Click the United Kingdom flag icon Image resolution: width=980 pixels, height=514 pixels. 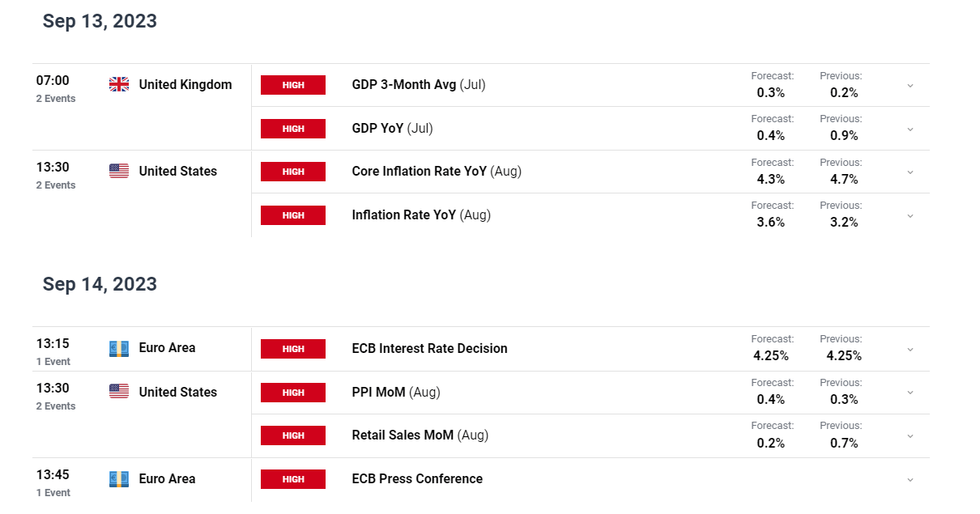[119, 84]
